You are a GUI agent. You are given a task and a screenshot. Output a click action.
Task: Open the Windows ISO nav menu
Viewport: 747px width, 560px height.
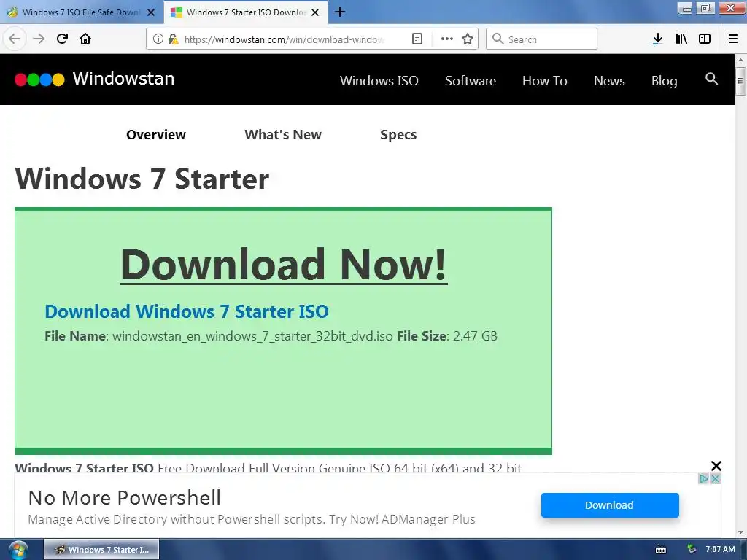coord(379,81)
